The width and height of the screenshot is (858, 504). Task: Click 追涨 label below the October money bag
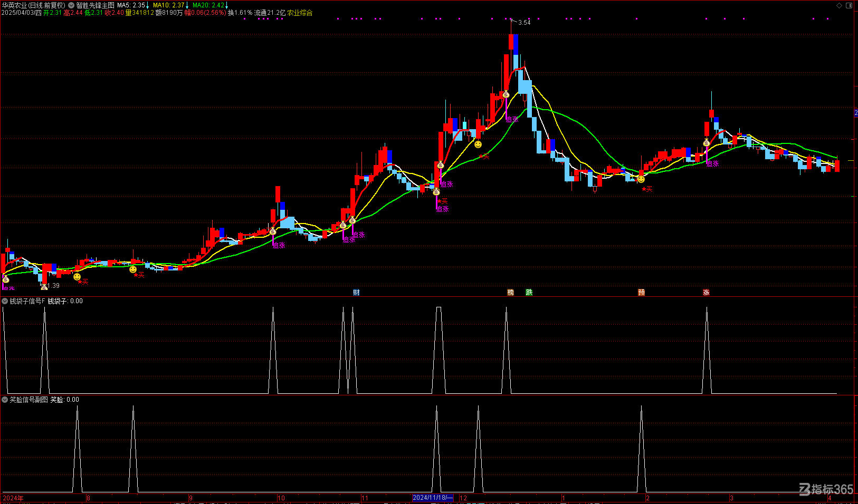click(279, 245)
